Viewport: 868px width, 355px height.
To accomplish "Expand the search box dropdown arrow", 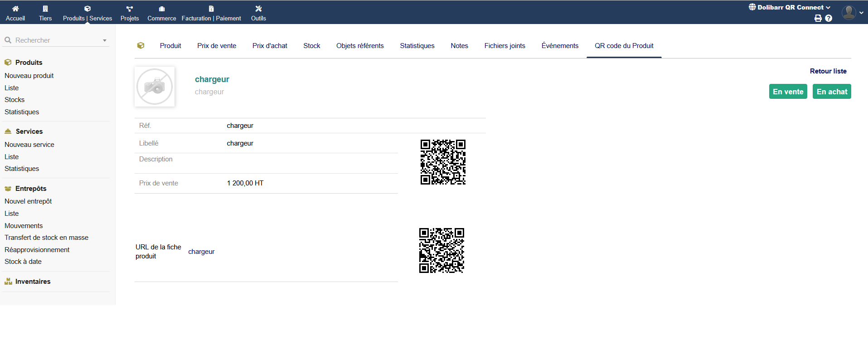I will 105,40.
